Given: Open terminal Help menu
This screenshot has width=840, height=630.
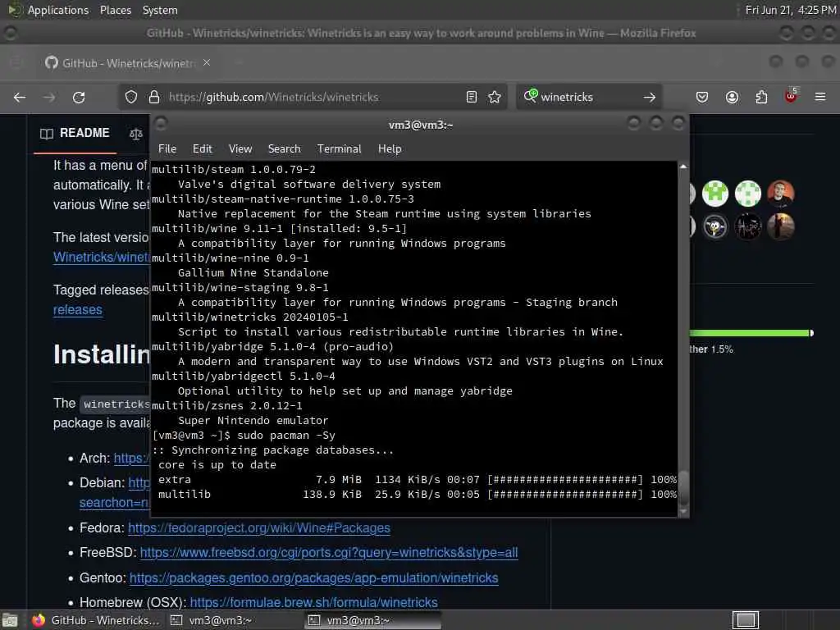Looking at the screenshot, I should pyautogui.click(x=390, y=149).
